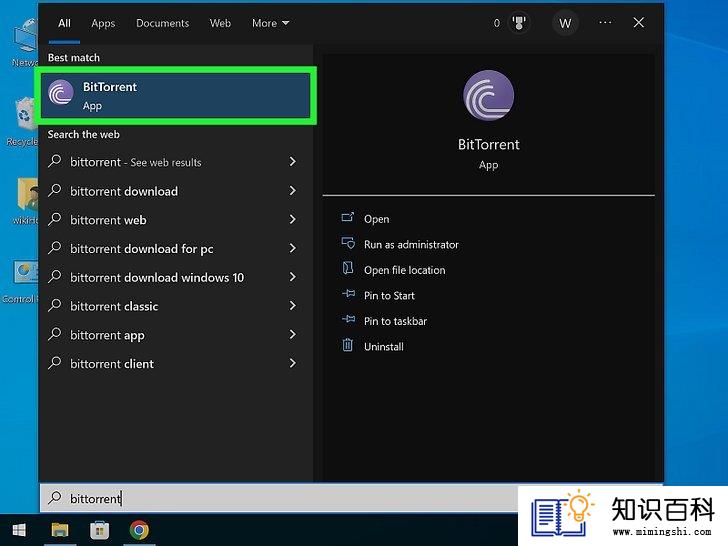
Task: Click the BitTorrent title in preview pane
Action: coord(488,144)
